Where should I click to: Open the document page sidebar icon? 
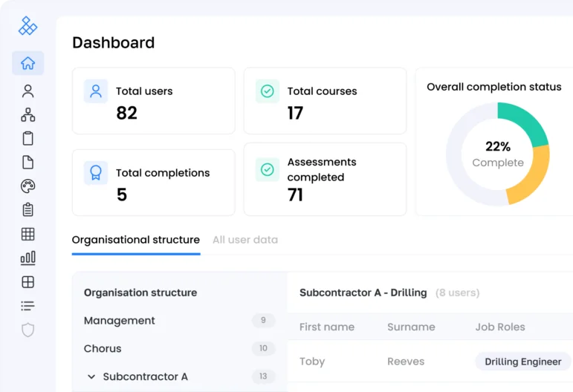(27, 163)
